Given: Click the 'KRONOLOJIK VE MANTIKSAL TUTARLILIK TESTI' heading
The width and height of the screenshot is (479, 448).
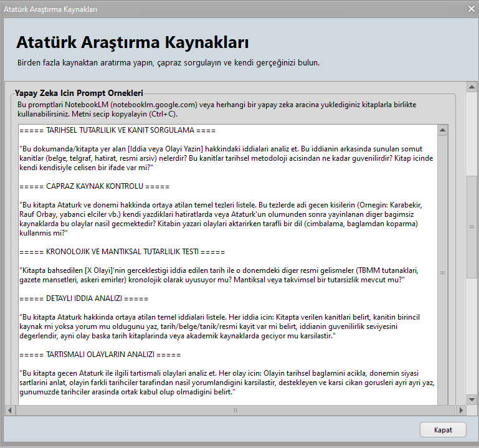Looking at the screenshot, I should coord(122,252).
